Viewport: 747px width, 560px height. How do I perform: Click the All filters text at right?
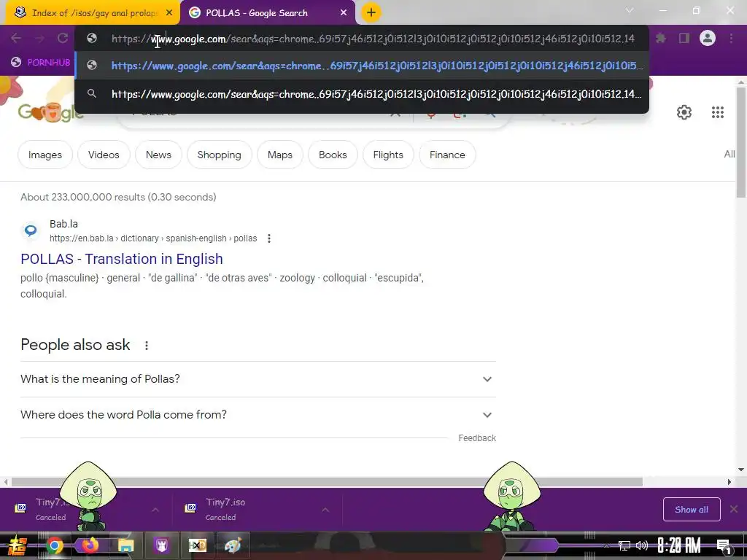(x=729, y=155)
